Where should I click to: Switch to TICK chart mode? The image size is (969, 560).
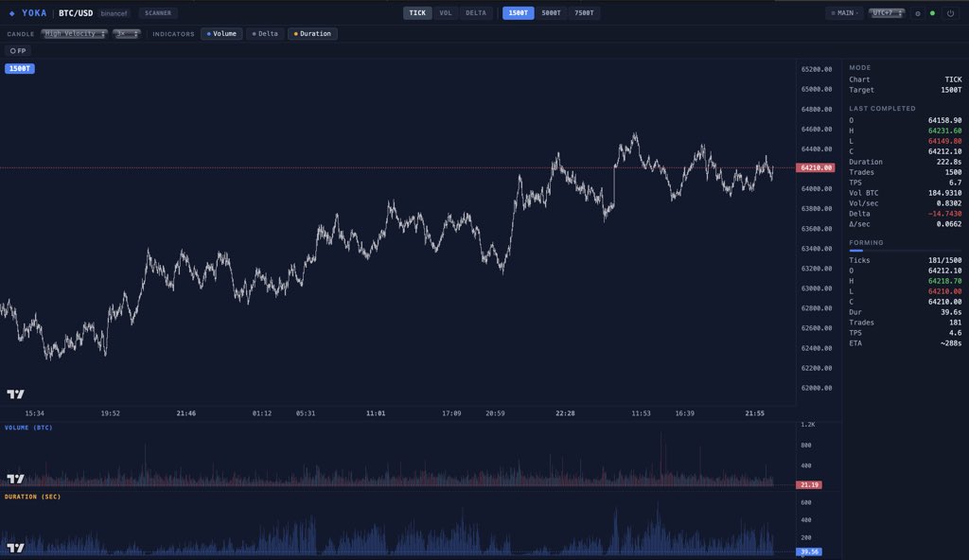point(417,13)
